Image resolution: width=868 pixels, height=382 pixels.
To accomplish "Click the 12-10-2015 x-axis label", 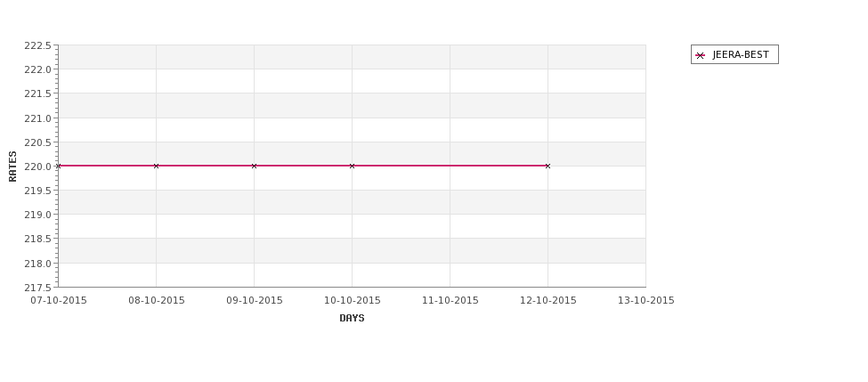I will click(548, 301).
